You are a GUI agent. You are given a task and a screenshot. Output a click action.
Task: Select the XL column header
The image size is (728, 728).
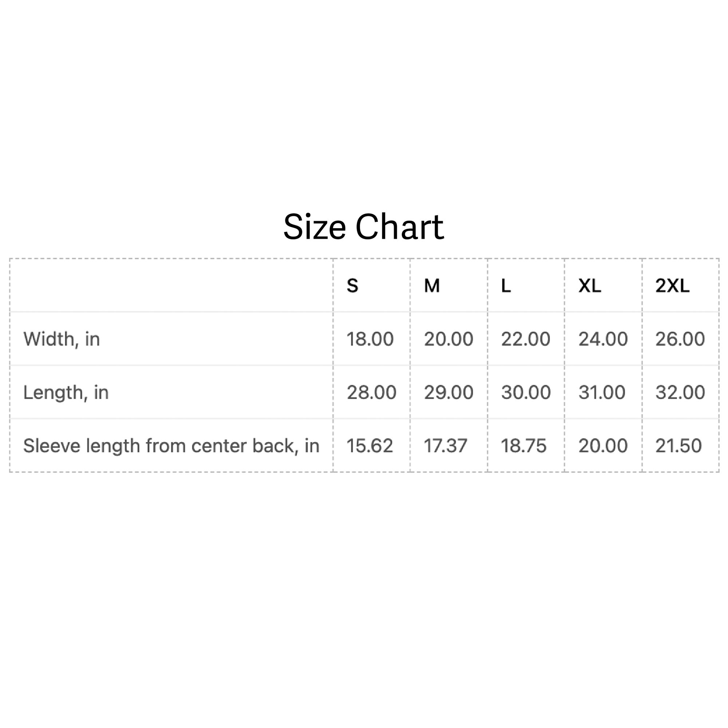pos(590,286)
